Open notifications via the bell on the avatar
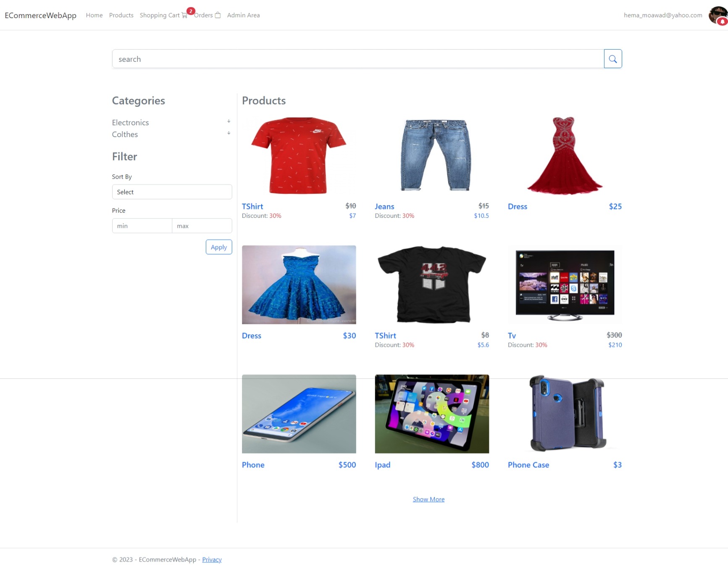728x570 pixels. (x=723, y=22)
